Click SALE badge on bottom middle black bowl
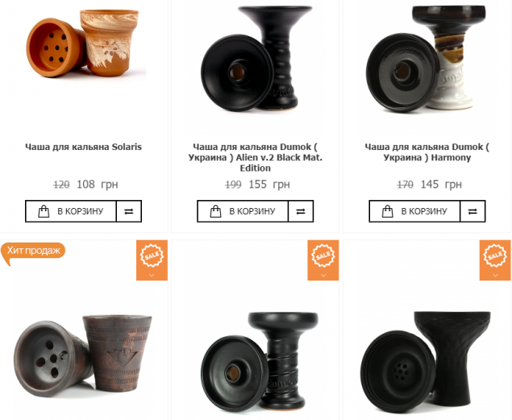Image resolution: width=512 pixels, height=420 pixels. 323,256
